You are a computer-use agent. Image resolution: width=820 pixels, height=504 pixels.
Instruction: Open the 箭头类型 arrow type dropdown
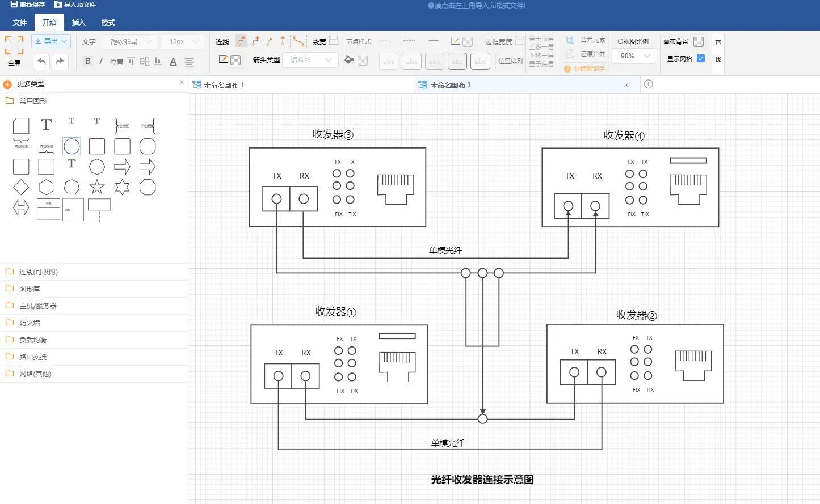[310, 60]
